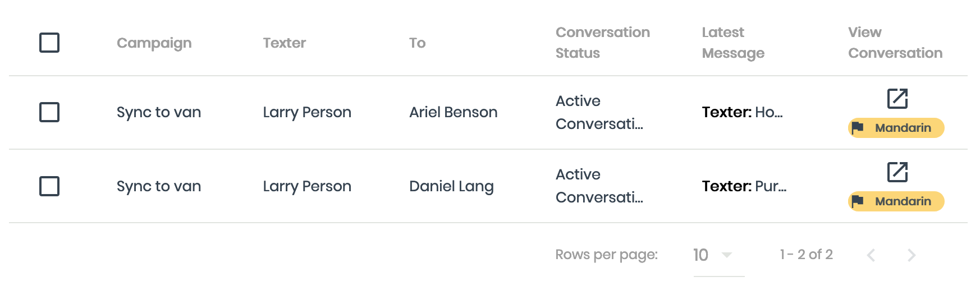Screen dimensions: 980x295
Task: Toggle the select-all header checkbox
Action: (x=49, y=43)
